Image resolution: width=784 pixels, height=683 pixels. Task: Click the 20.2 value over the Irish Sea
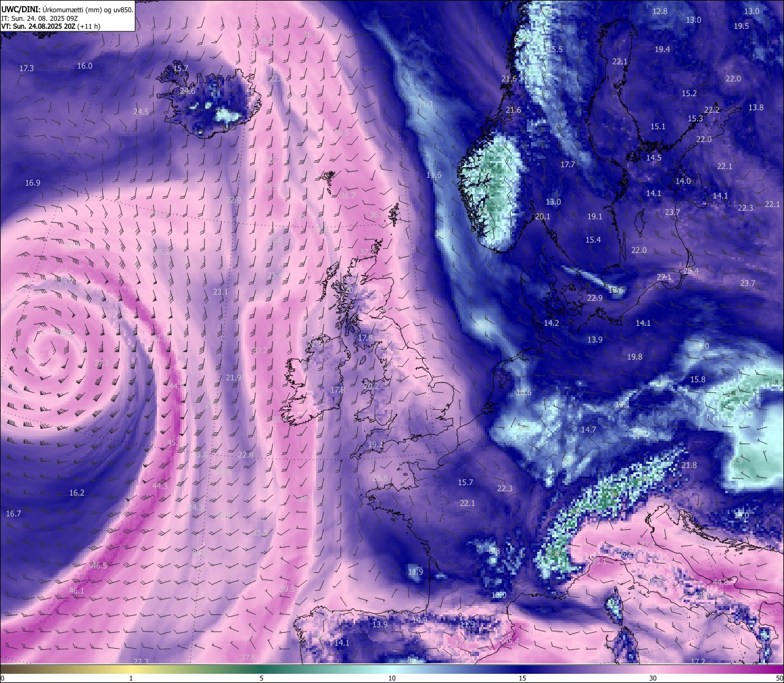(x=371, y=387)
